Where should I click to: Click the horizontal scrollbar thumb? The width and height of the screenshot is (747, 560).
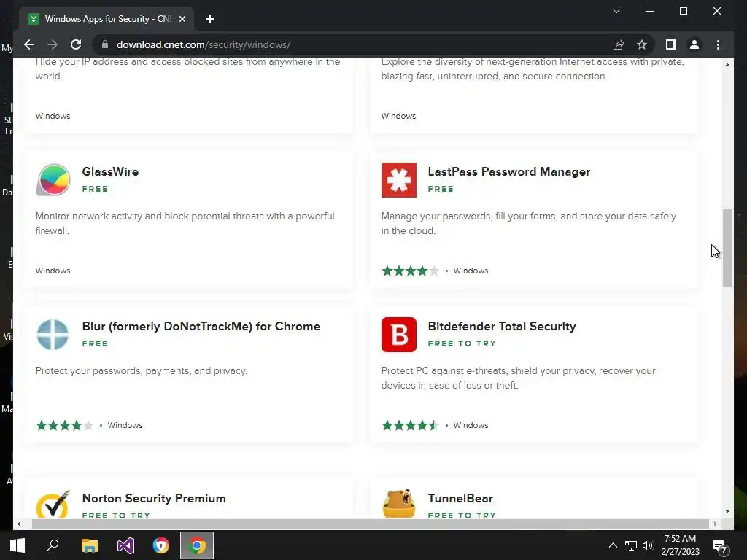pos(370,524)
